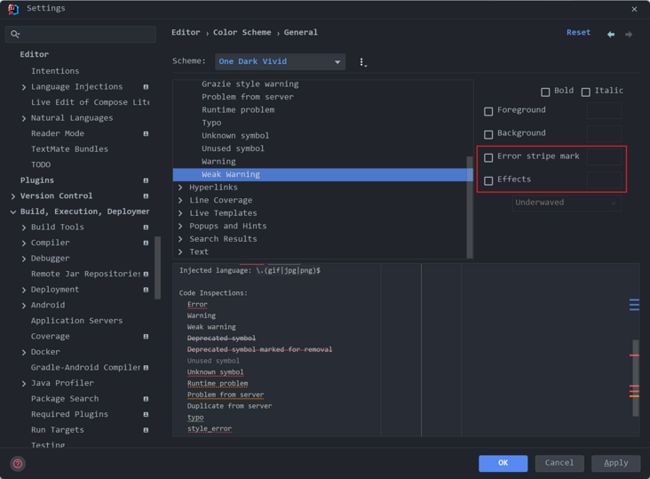Click project-level icon next to Version Control
This screenshot has height=479, width=650.
(146, 196)
